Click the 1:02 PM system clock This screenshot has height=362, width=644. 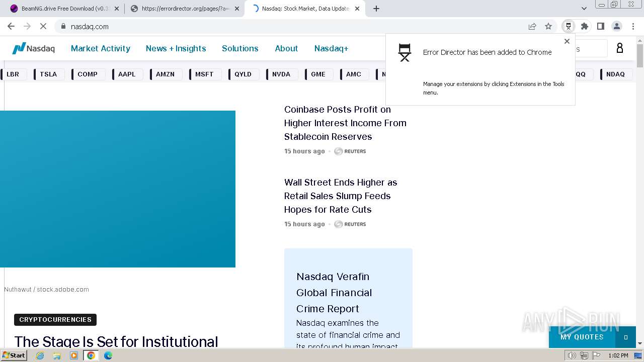click(x=618, y=355)
